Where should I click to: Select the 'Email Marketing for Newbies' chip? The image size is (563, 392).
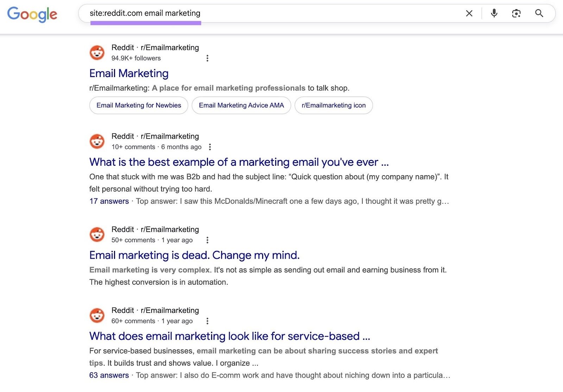(x=139, y=105)
